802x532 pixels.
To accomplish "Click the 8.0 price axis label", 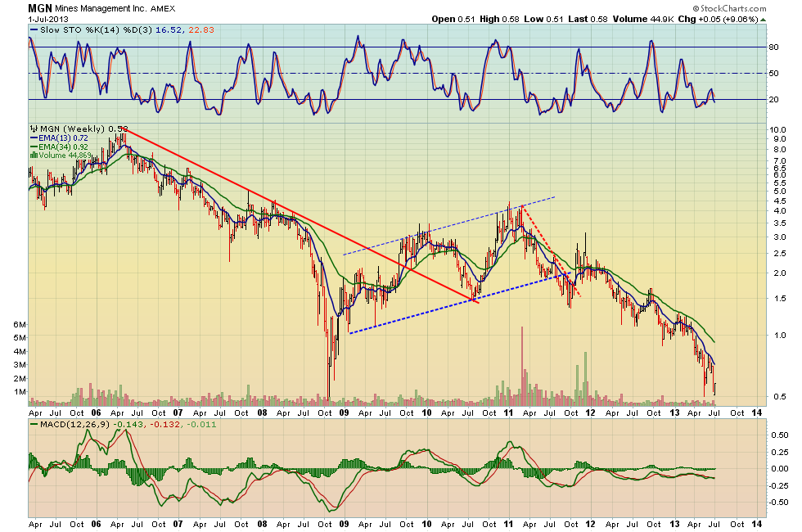I will coord(779,150).
